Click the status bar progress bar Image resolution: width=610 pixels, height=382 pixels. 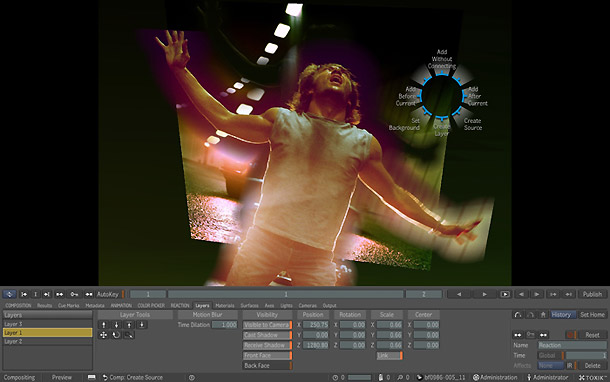click(x=359, y=377)
